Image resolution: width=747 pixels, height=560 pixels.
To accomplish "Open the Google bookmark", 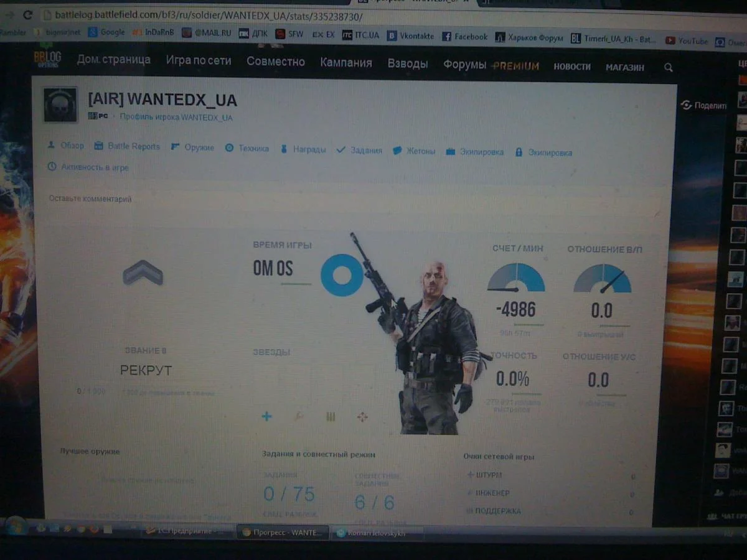I will point(106,32).
